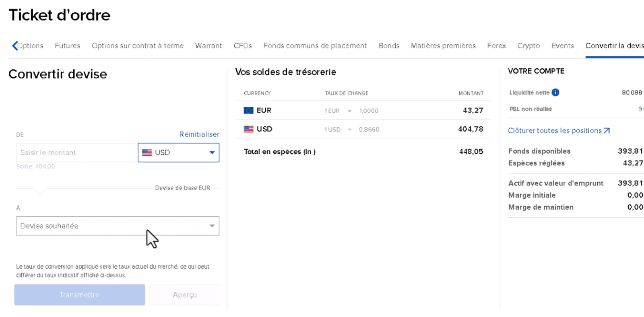Image resolution: width=644 pixels, height=317 pixels.
Task: Click the Réinitialiser link
Action: [199, 134]
